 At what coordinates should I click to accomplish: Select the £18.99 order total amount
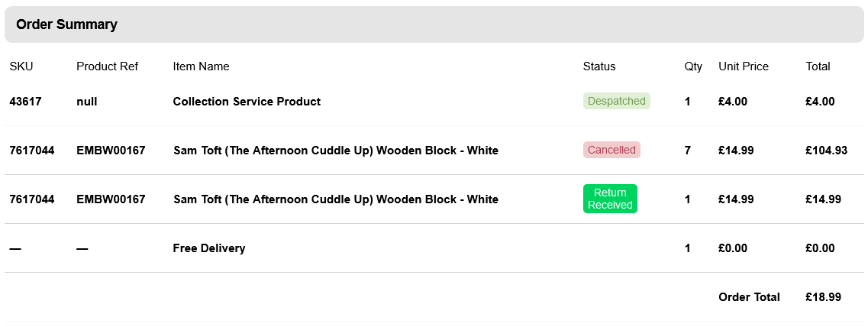(x=823, y=297)
